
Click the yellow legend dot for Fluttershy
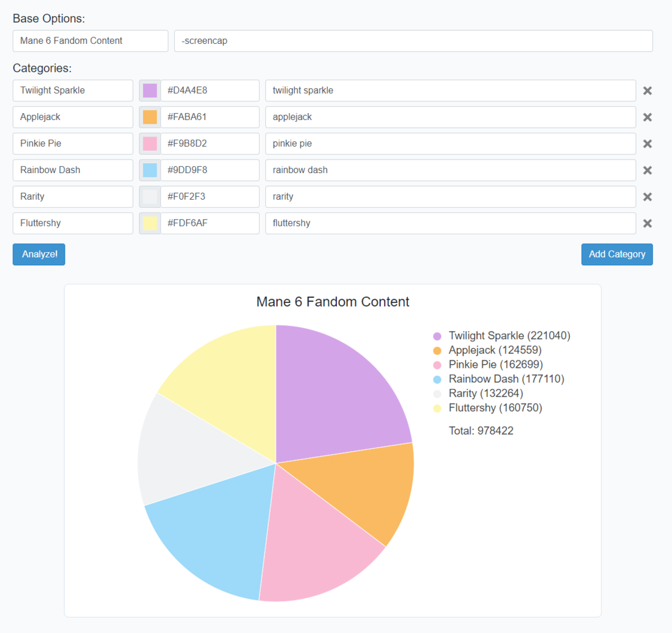point(436,408)
